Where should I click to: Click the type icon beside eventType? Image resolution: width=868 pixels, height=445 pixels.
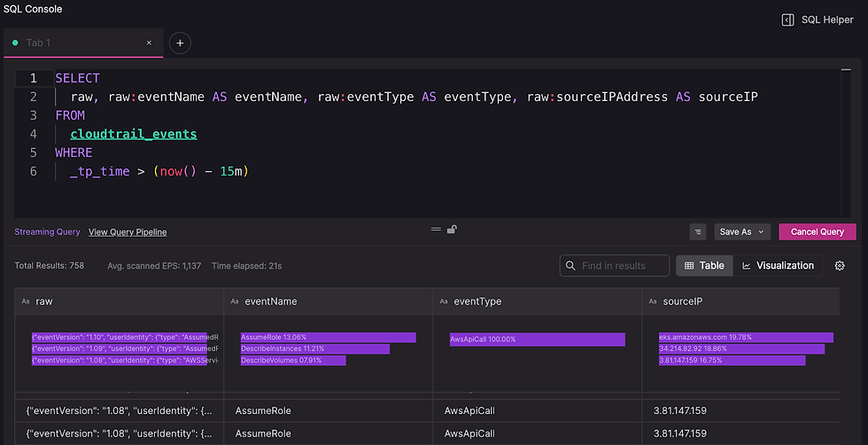444,301
